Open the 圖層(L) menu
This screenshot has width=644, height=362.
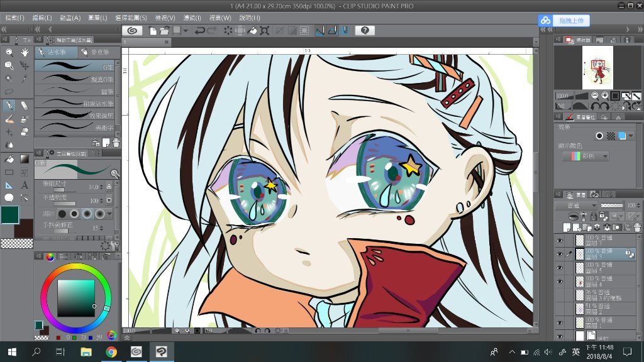(x=97, y=18)
